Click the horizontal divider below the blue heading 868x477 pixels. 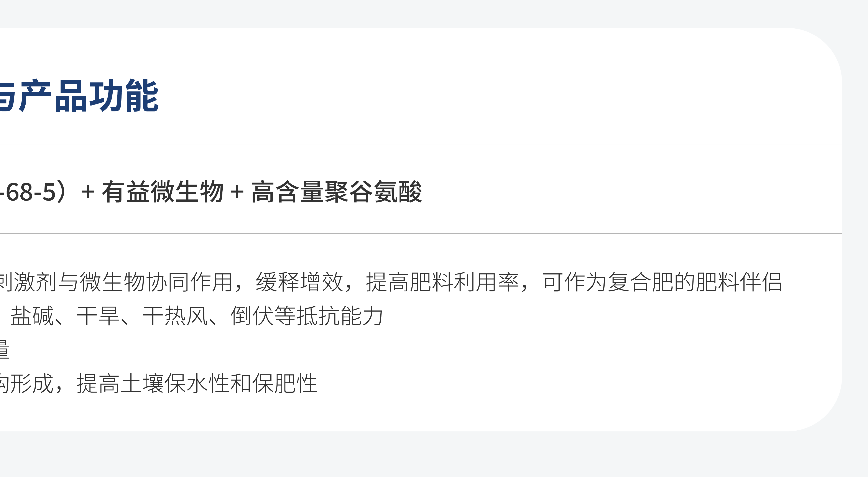coord(421,144)
